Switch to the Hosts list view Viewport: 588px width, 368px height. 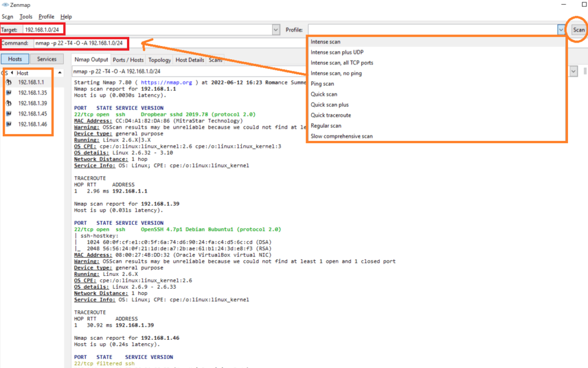click(x=15, y=59)
